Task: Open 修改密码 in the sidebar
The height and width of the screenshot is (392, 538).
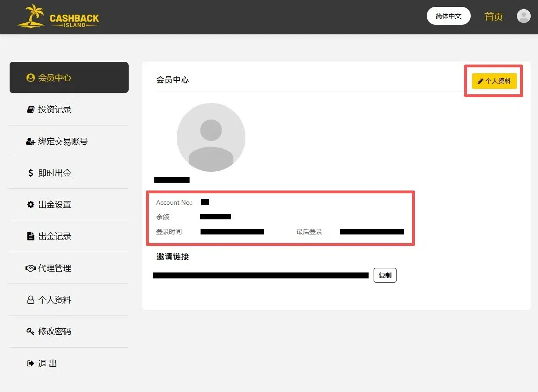Action: click(69, 331)
